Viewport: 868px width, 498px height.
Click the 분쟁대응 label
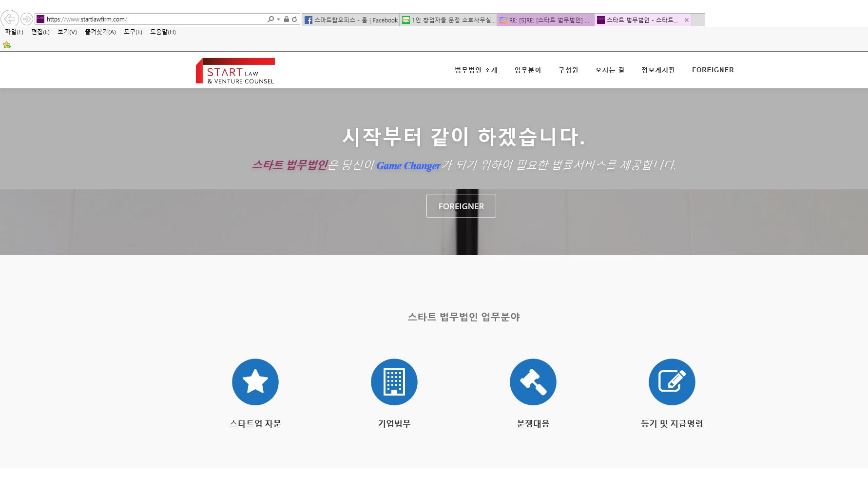[533, 424]
